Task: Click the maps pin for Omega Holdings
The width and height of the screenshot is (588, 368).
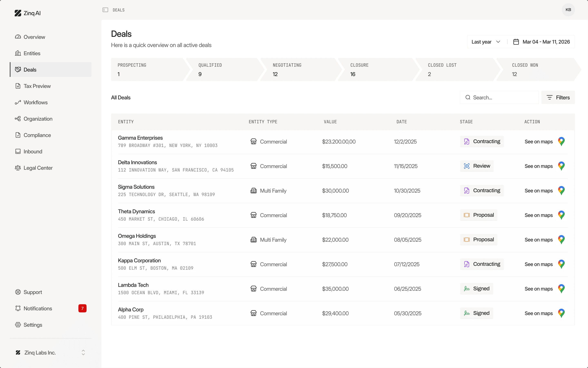Action: point(561,240)
